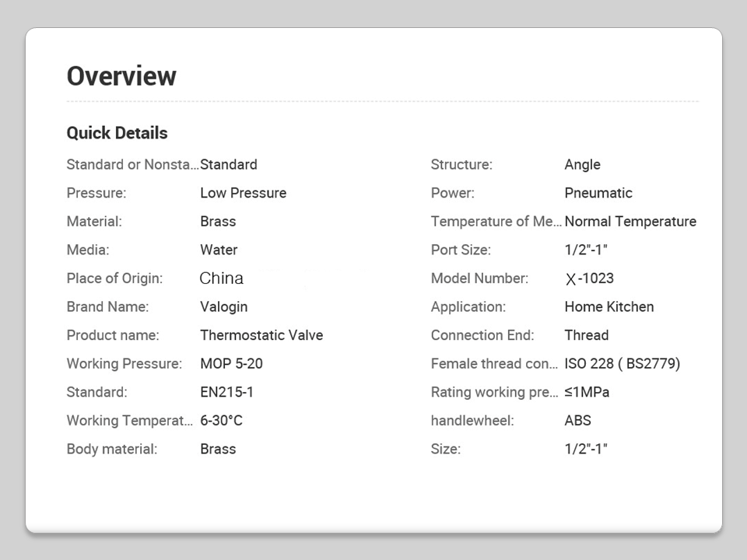This screenshot has width=747, height=560.
Task: Open the Brand Name 'Valogin'
Action: coord(223,306)
